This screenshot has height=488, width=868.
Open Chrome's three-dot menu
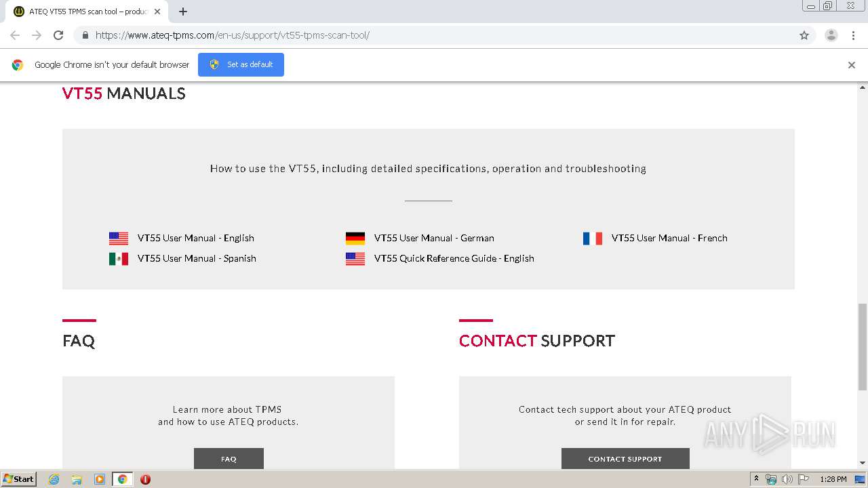[x=853, y=35]
